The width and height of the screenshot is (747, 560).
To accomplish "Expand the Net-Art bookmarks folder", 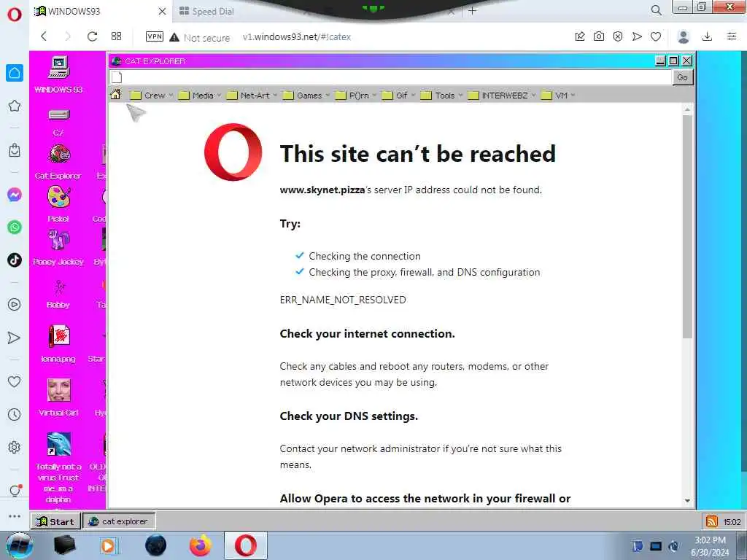I will click(x=252, y=96).
